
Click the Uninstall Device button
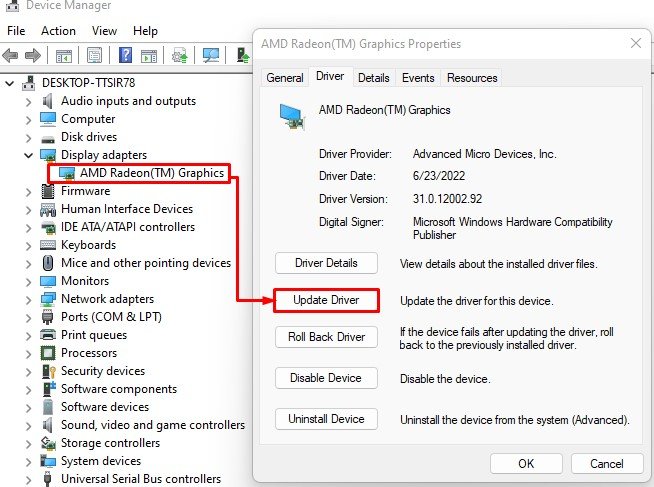326,419
